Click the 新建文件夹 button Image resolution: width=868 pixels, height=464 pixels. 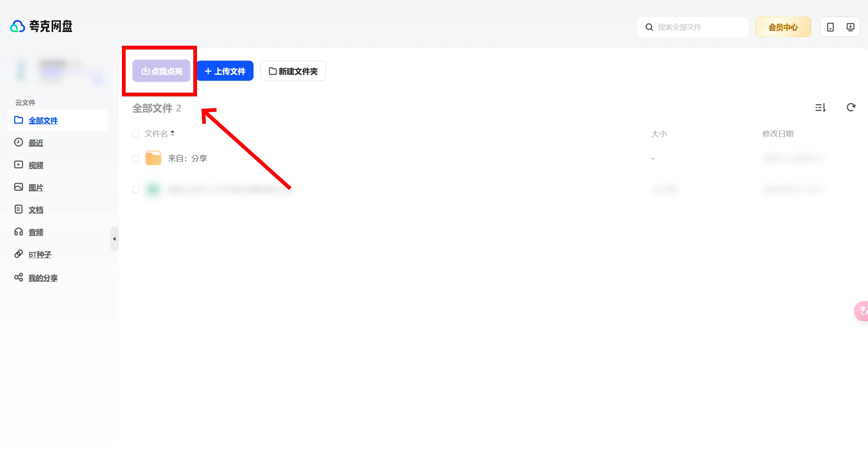[x=293, y=71]
